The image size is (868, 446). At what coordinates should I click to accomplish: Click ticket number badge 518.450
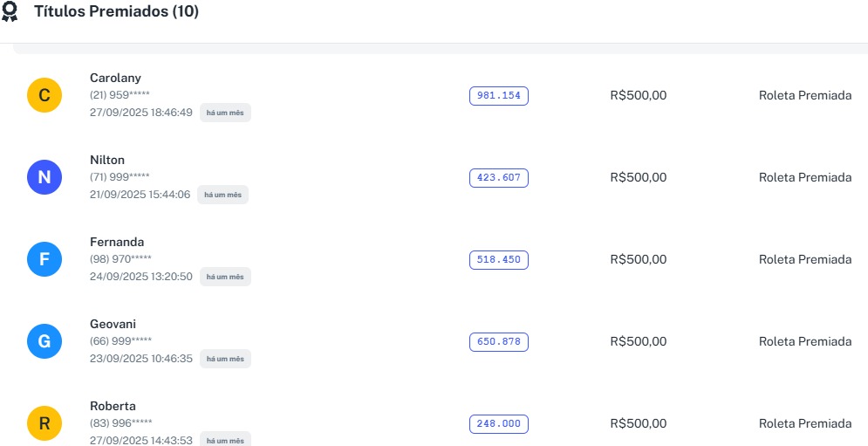(x=499, y=260)
